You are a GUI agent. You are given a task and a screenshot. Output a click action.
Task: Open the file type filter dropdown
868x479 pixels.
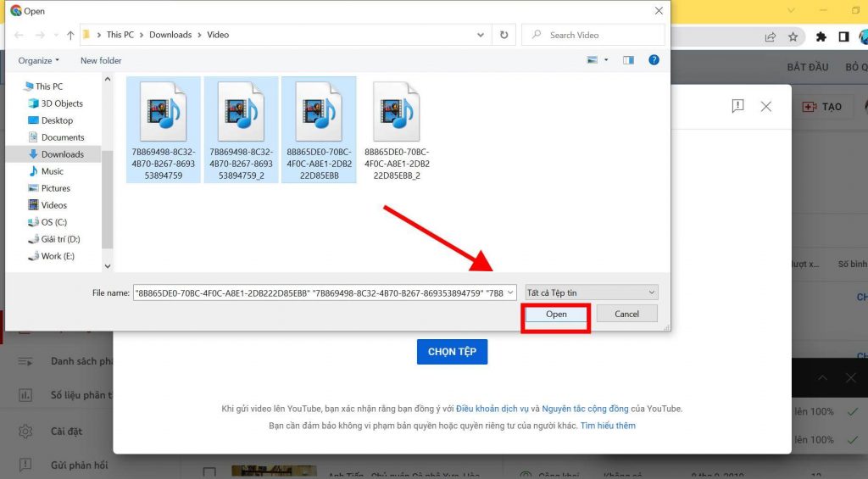591,292
